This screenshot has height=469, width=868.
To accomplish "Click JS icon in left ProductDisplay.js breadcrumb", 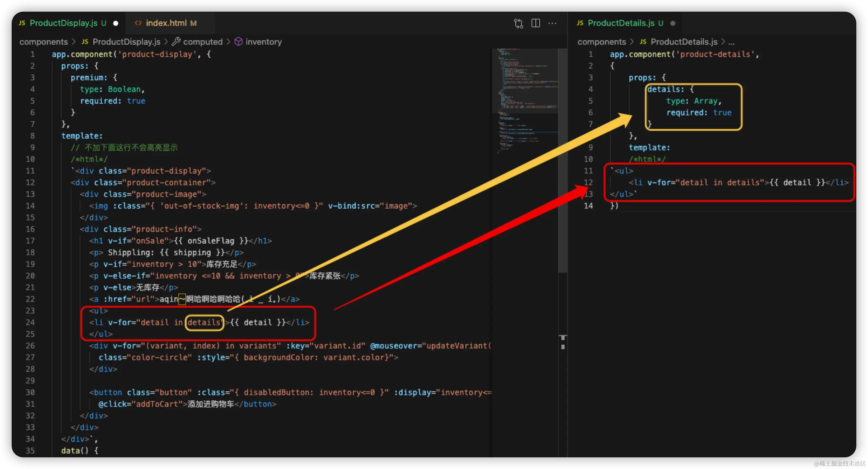I will [85, 42].
